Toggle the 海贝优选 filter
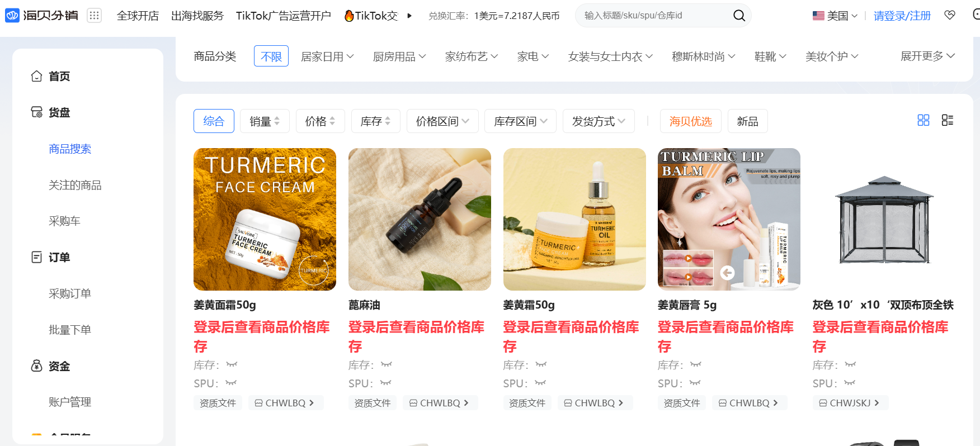 (x=691, y=121)
